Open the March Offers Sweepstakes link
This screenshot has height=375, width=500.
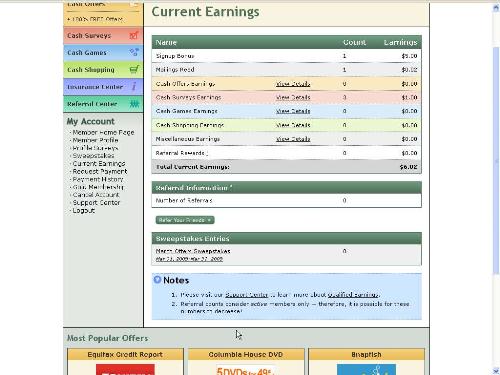[193, 251]
